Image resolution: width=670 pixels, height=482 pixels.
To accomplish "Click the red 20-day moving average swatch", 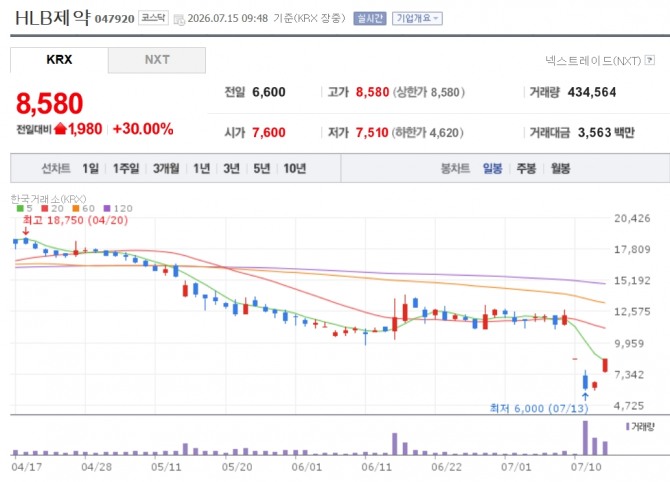I will click(44, 209).
